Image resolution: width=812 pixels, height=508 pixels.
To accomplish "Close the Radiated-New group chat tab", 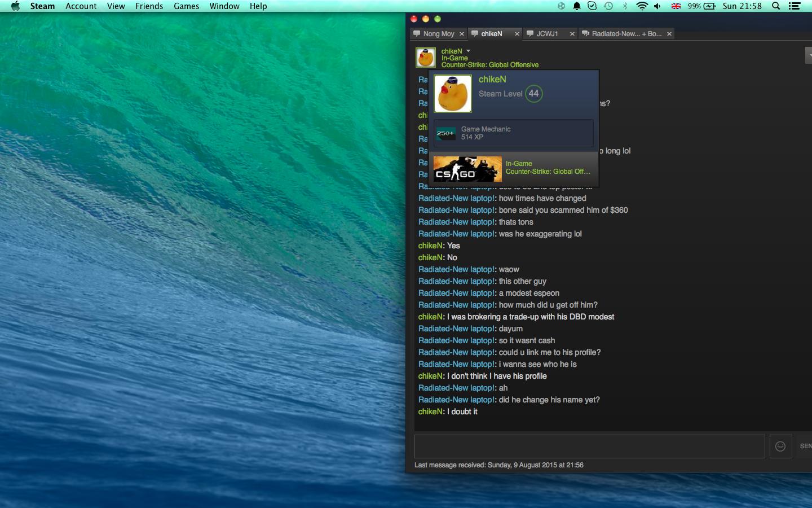I will (669, 34).
